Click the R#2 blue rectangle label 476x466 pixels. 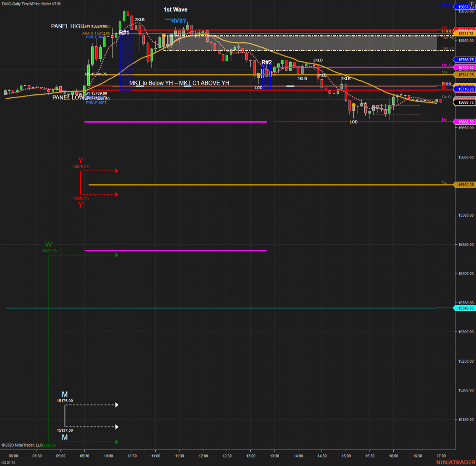pyautogui.click(x=267, y=62)
